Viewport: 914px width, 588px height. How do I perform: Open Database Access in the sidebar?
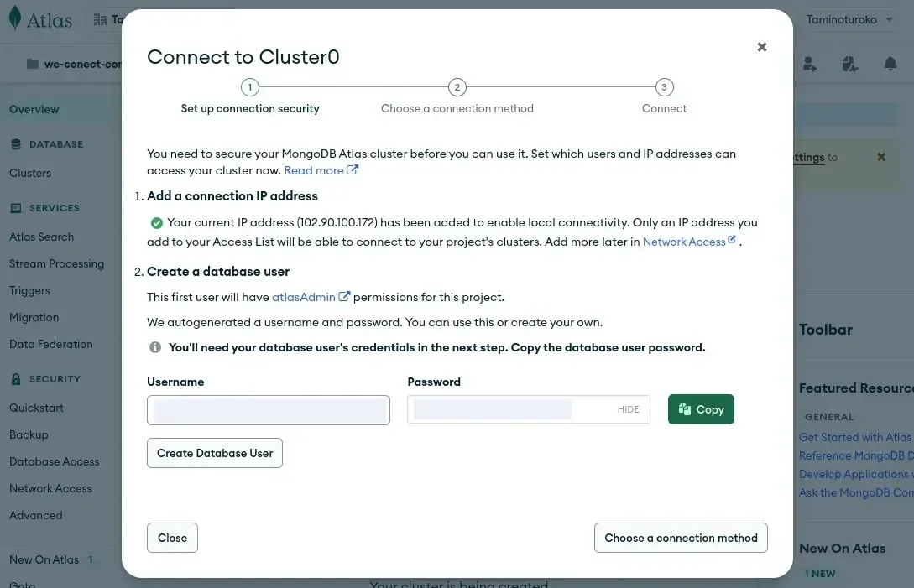tap(54, 461)
